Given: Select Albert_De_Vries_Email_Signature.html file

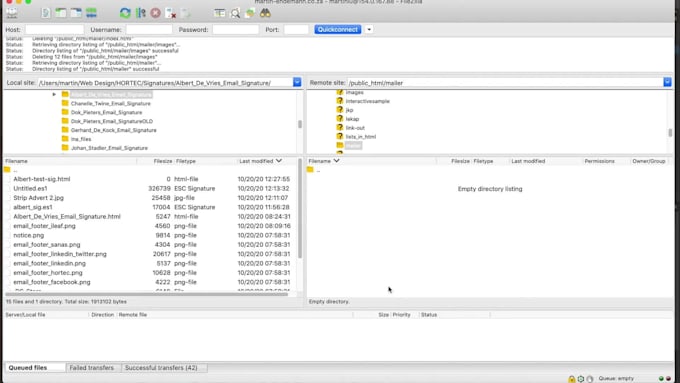Looking at the screenshot, I should click(67, 216).
